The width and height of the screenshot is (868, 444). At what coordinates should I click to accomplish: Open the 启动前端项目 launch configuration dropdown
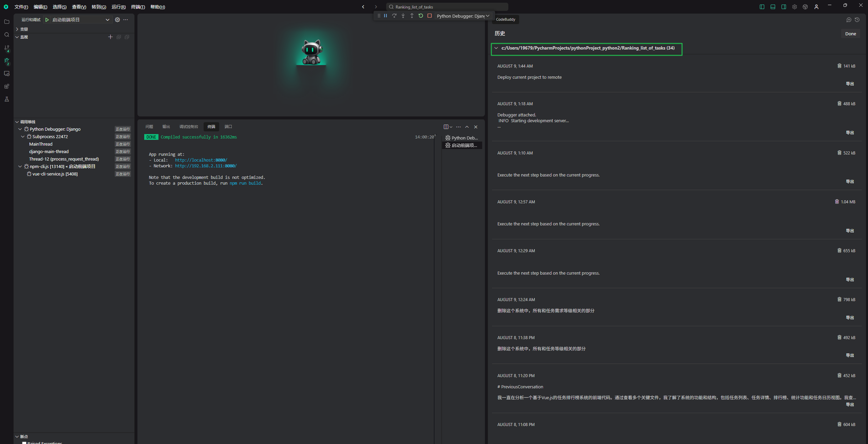tap(107, 20)
